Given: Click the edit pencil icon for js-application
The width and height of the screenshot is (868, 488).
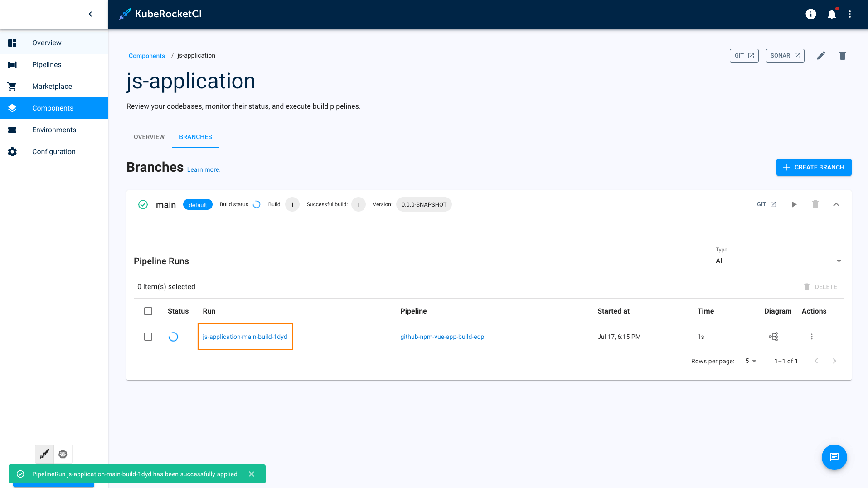Looking at the screenshot, I should (x=821, y=56).
